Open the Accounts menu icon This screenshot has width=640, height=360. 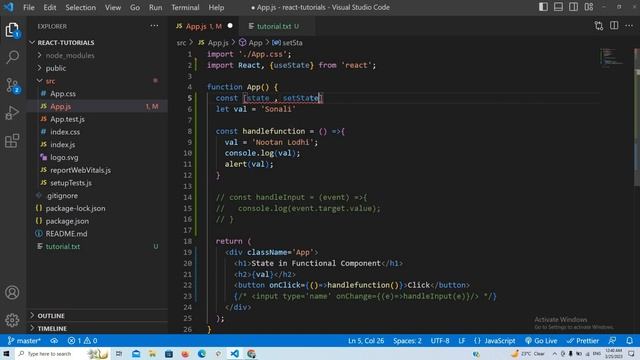(x=12, y=292)
